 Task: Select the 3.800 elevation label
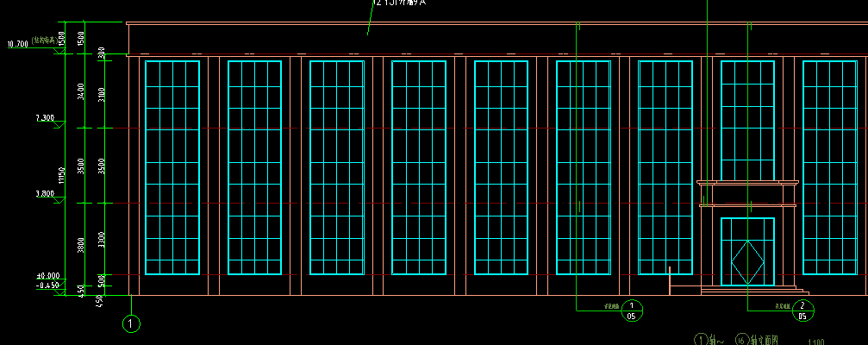click(x=45, y=193)
